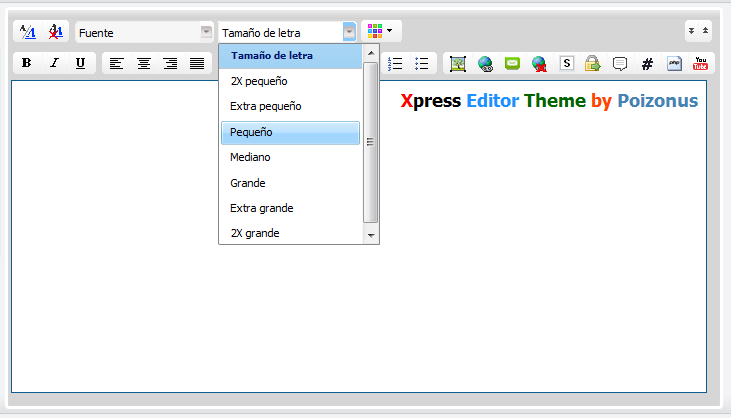Select Pequeño from the size list
Viewport: 731px width, 418px height.
tap(290, 132)
